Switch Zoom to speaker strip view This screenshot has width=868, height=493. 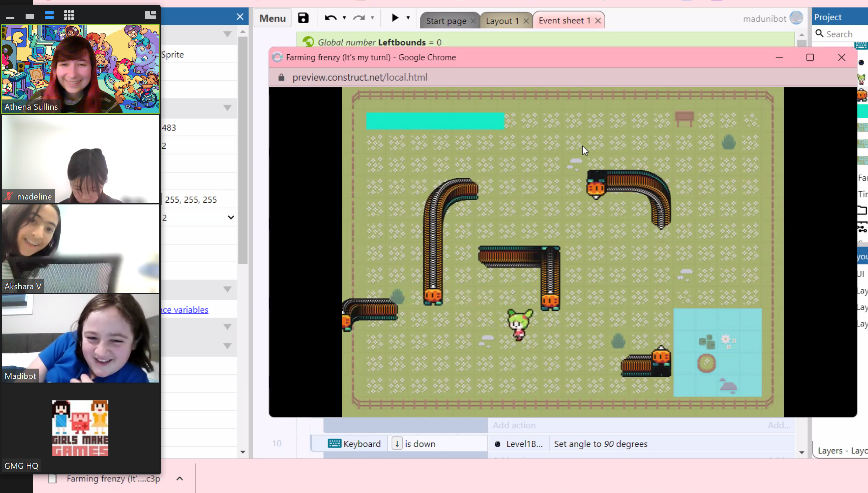pyautogui.click(x=49, y=15)
